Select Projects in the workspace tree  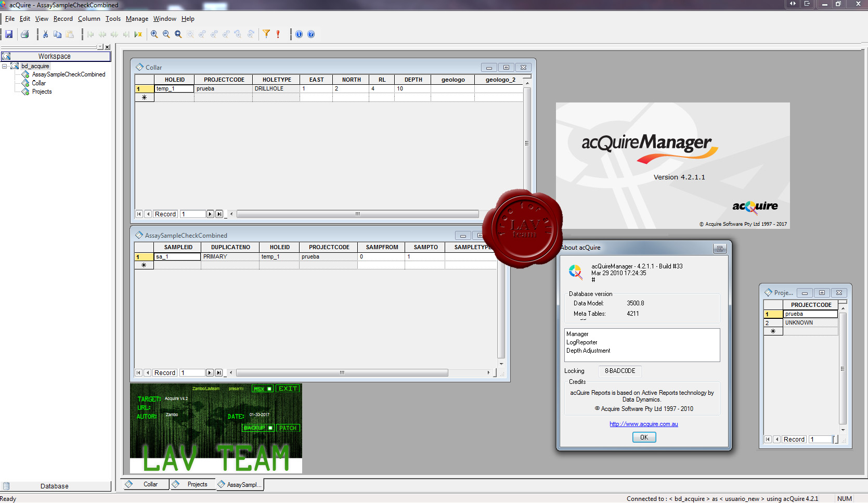coord(42,92)
